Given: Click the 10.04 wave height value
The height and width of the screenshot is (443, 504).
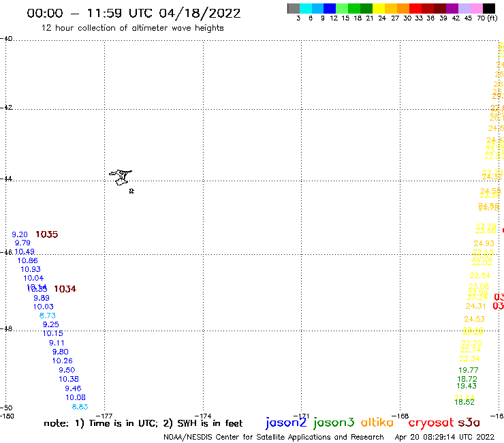Looking at the screenshot, I should pyautogui.click(x=33, y=278).
